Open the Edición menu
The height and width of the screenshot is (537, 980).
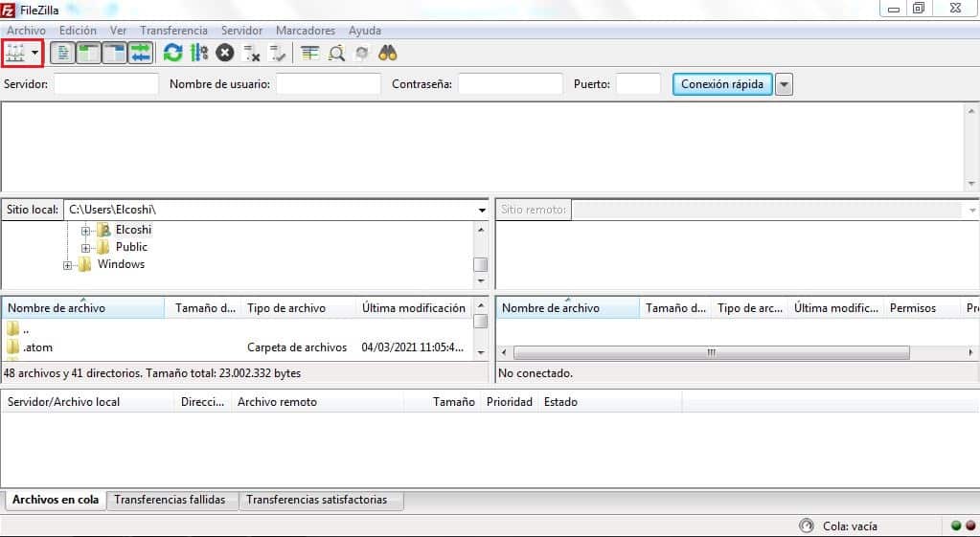point(79,30)
